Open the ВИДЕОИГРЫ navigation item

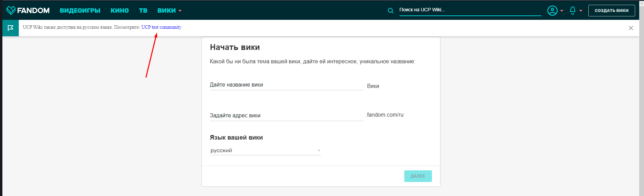pos(80,11)
